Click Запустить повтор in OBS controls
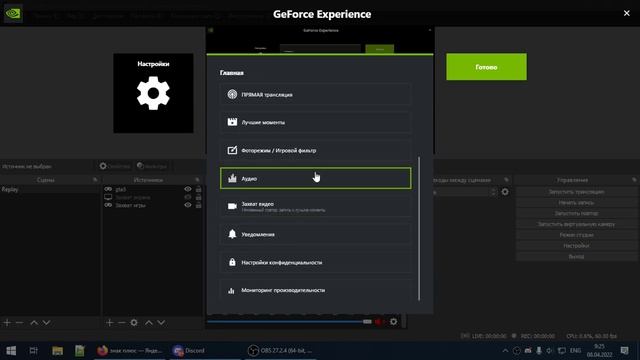 click(x=576, y=213)
